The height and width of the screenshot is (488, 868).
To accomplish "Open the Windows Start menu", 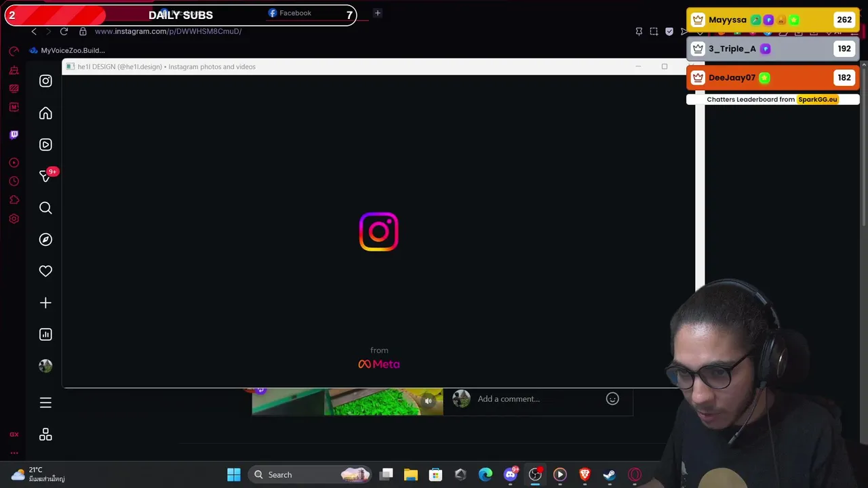I will (x=234, y=474).
